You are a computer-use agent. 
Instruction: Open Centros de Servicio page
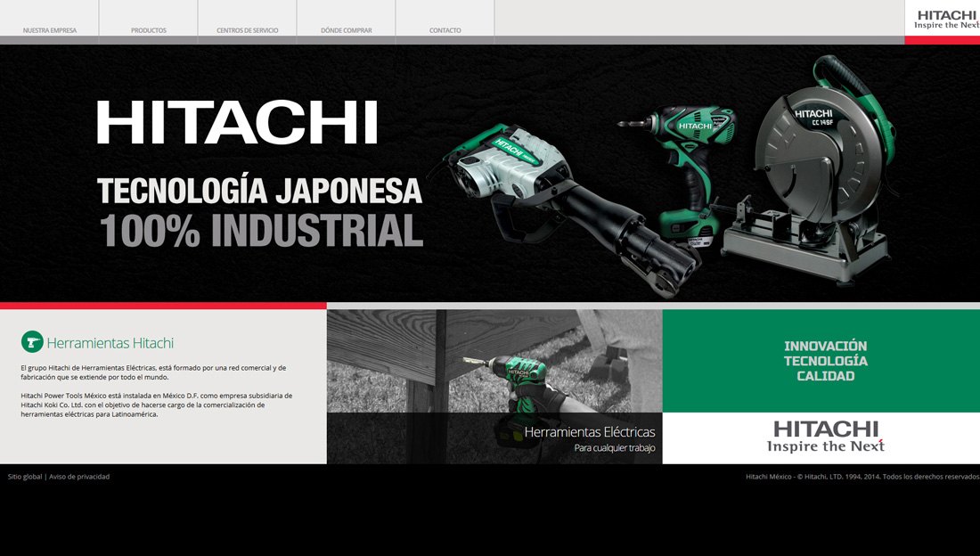248,30
